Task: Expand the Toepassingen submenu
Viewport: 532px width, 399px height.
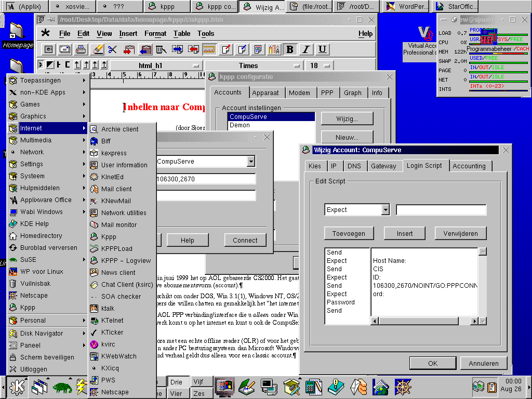Action: pos(47,81)
